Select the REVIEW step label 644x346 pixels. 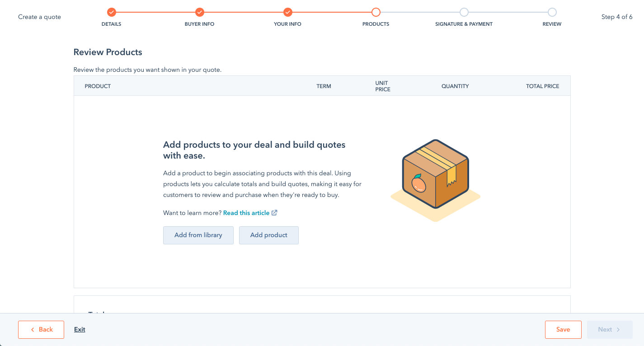pyautogui.click(x=552, y=24)
